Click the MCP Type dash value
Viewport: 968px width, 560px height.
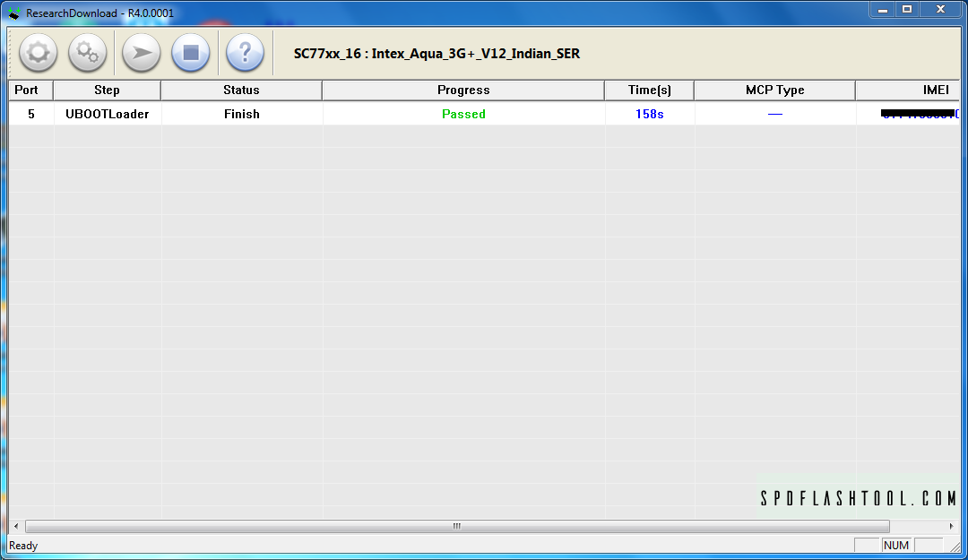point(774,114)
